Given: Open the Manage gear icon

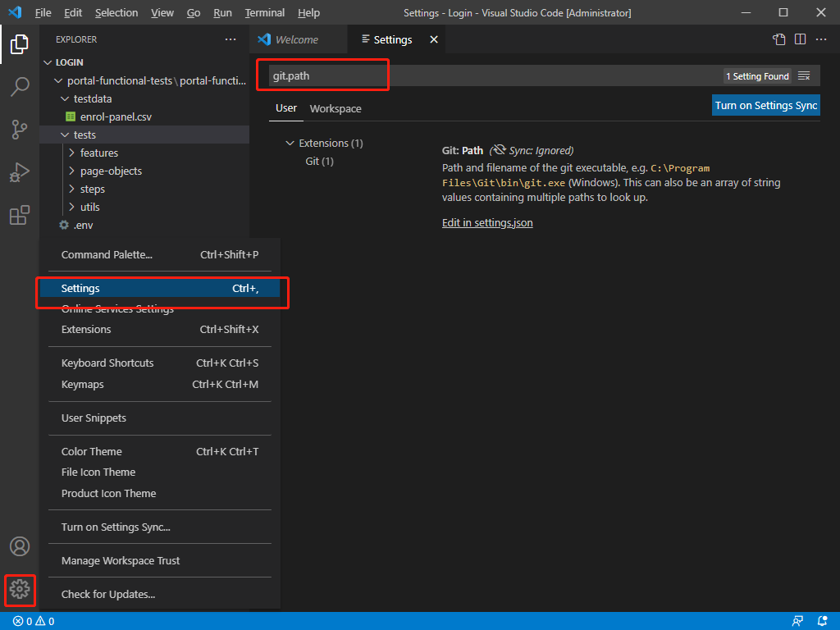Looking at the screenshot, I should point(19,591).
